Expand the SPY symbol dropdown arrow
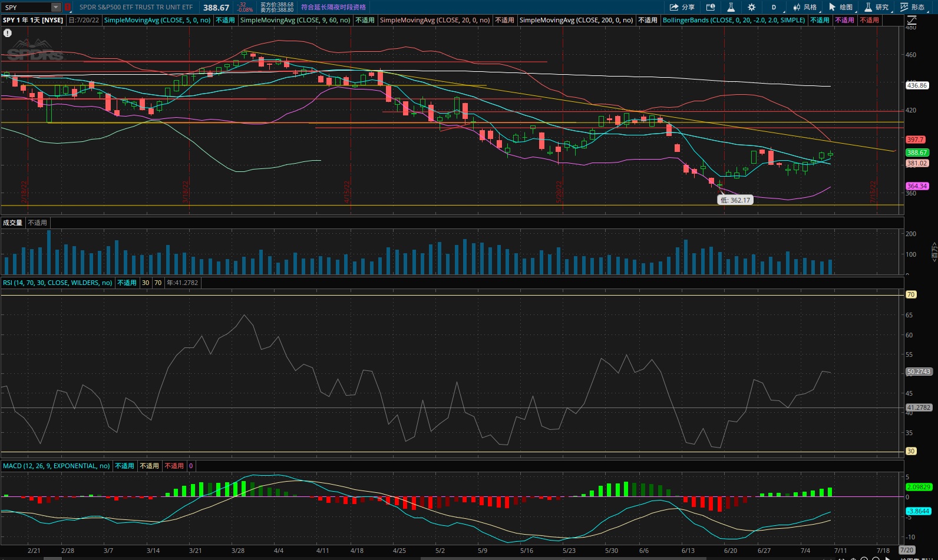The image size is (938, 560). click(x=56, y=7)
